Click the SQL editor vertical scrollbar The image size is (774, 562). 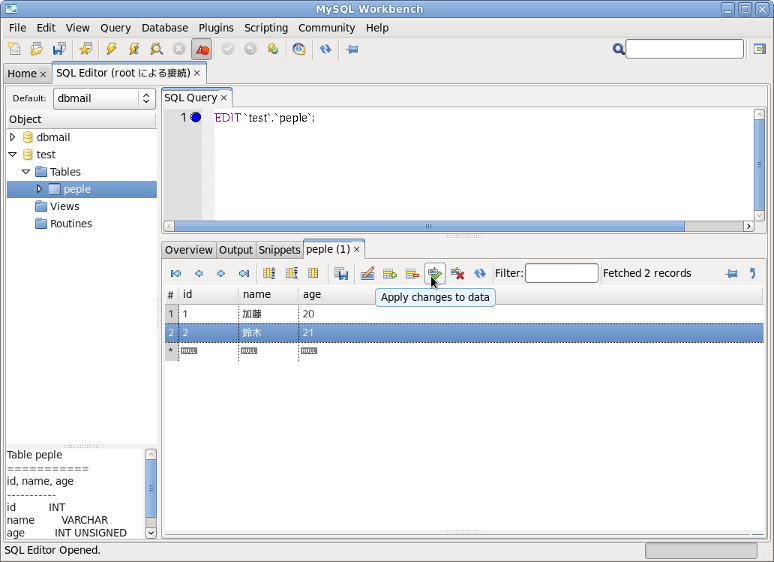(x=759, y=165)
